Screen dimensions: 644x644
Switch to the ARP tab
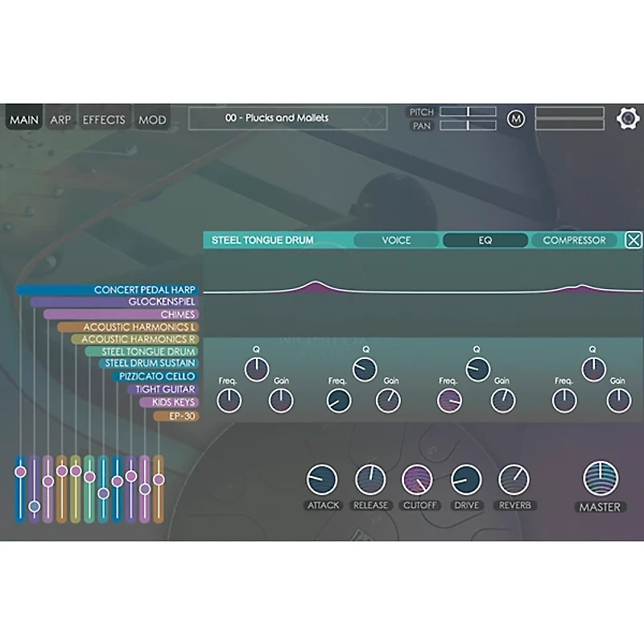[x=60, y=120]
